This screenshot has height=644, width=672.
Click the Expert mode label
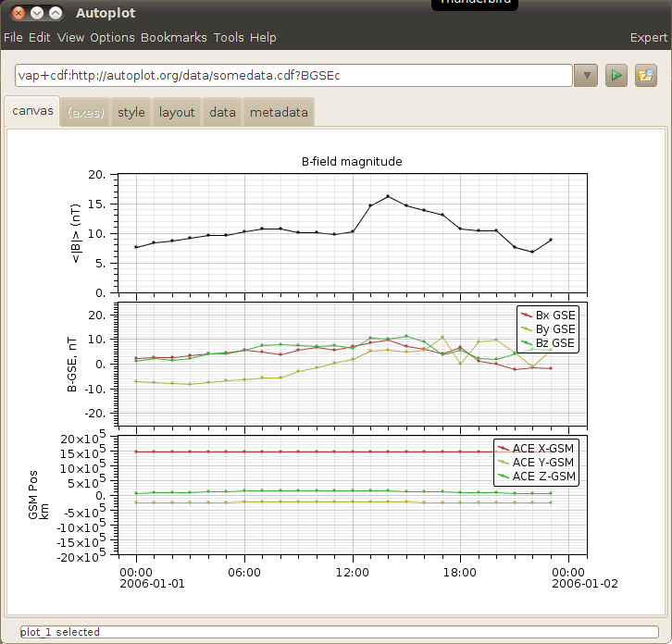[x=648, y=37]
